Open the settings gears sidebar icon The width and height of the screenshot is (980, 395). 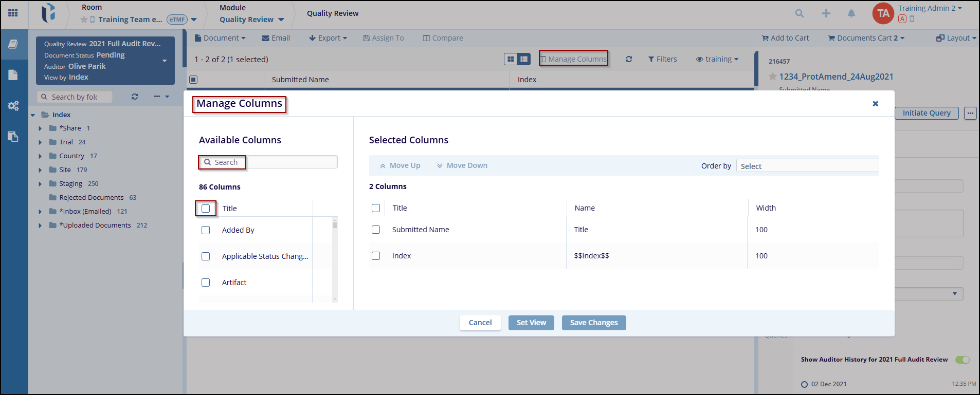point(13,106)
